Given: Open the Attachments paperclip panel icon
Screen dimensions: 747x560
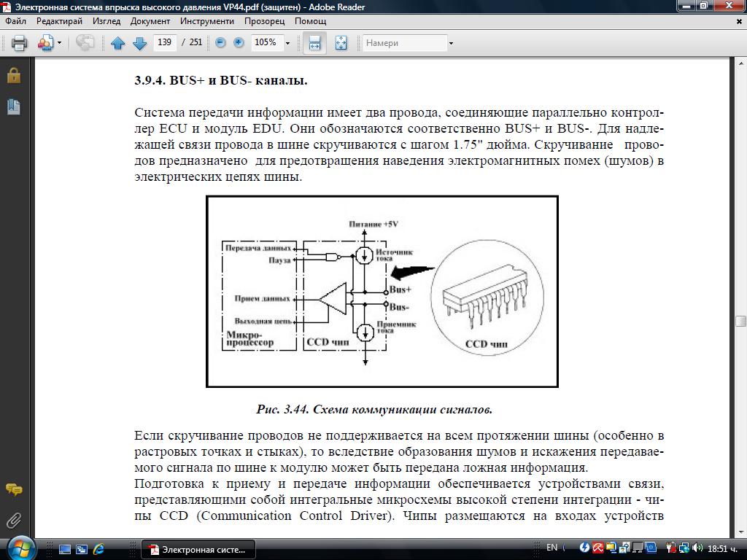Looking at the screenshot, I should coord(14,521).
